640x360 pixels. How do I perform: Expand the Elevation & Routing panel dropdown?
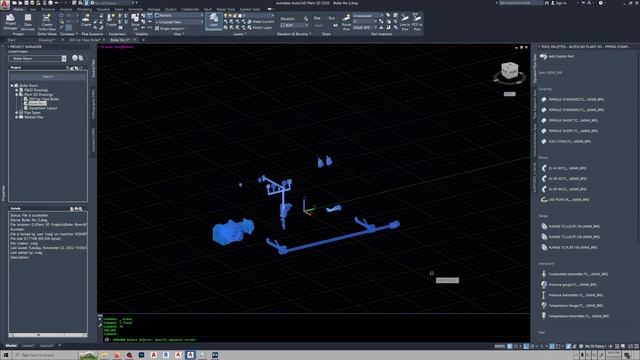(x=294, y=34)
